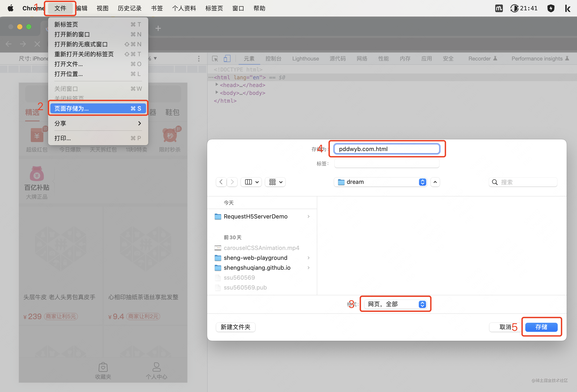Screen dimensions: 577x392
Task: Switch to Performance insights tab
Action: (x=540, y=59)
